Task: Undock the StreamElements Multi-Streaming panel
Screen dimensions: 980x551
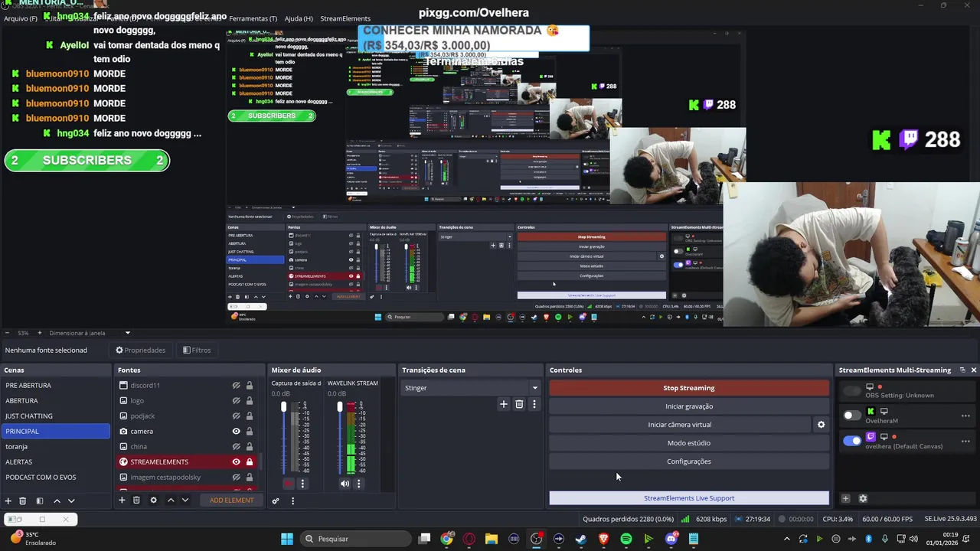Action: 962,370
